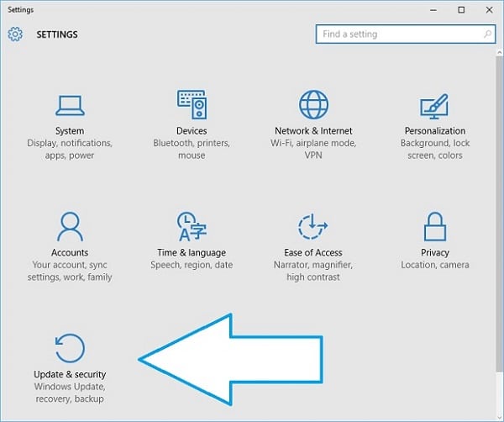This screenshot has width=504, height=422.
Task: Click the SETTINGS heading text
Action: 57,34
